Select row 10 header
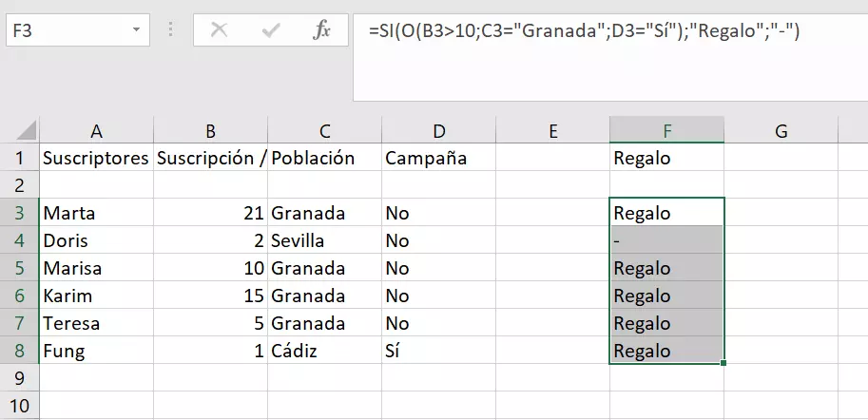 19,406
